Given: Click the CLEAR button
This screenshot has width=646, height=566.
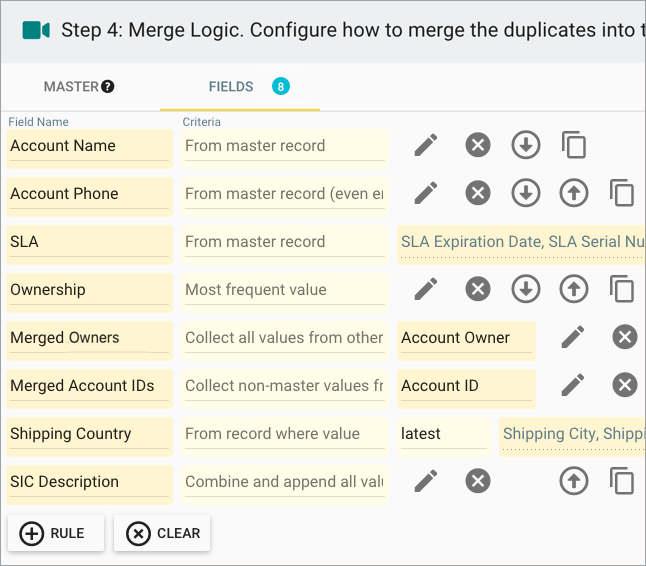Looking at the screenshot, I should click(x=162, y=533).
